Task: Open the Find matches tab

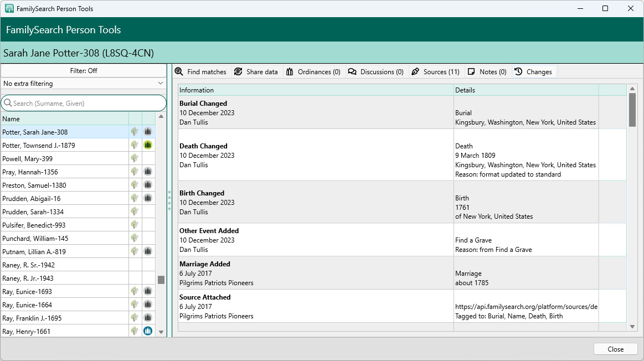Action: (201, 72)
